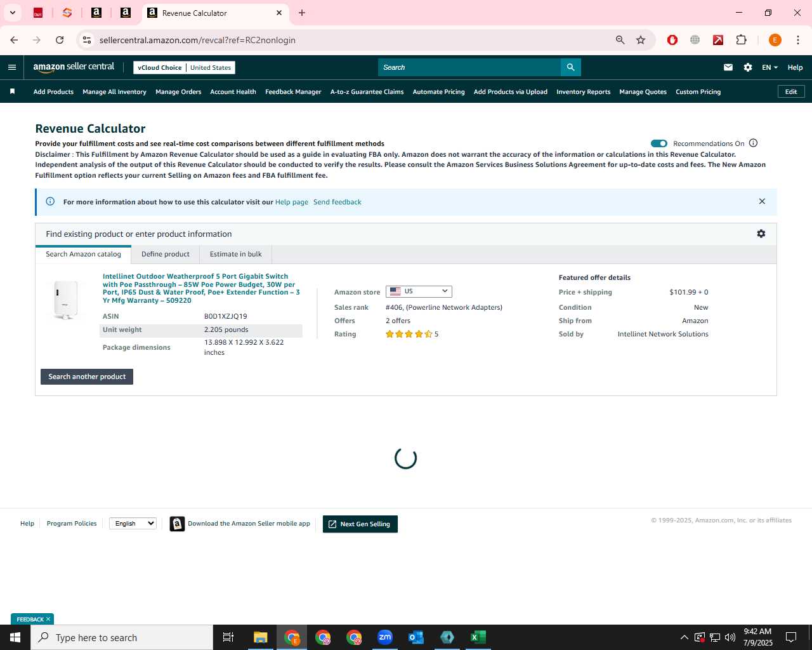This screenshot has width=812, height=650.
Task: Open the Chrome profile avatar E
Action: coord(775,40)
